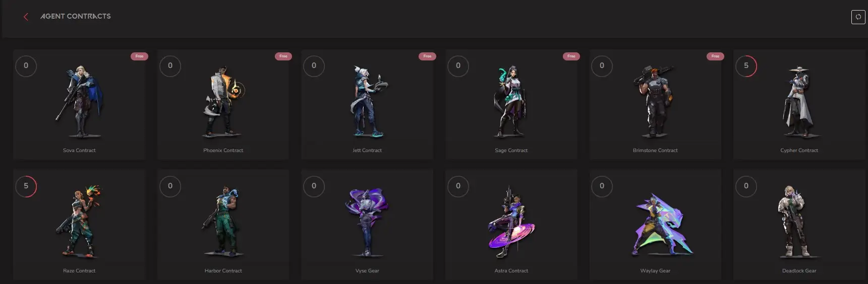This screenshot has width=868, height=284.
Task: Open the Vyse Gear card
Action: (367, 225)
